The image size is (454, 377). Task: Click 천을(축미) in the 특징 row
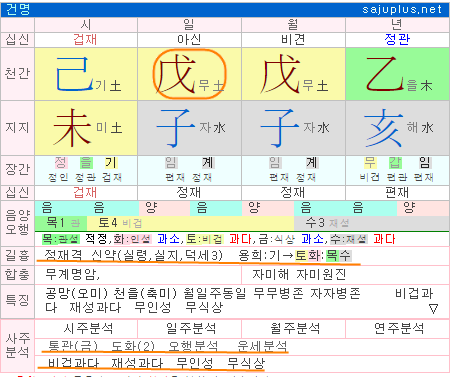pyautogui.click(x=145, y=294)
